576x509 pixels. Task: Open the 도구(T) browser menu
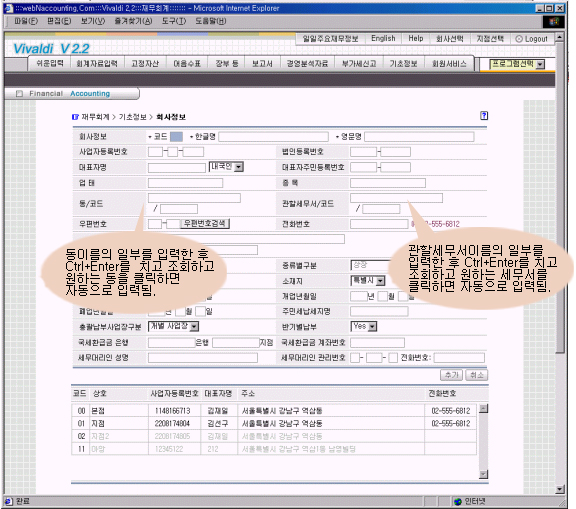point(174,21)
